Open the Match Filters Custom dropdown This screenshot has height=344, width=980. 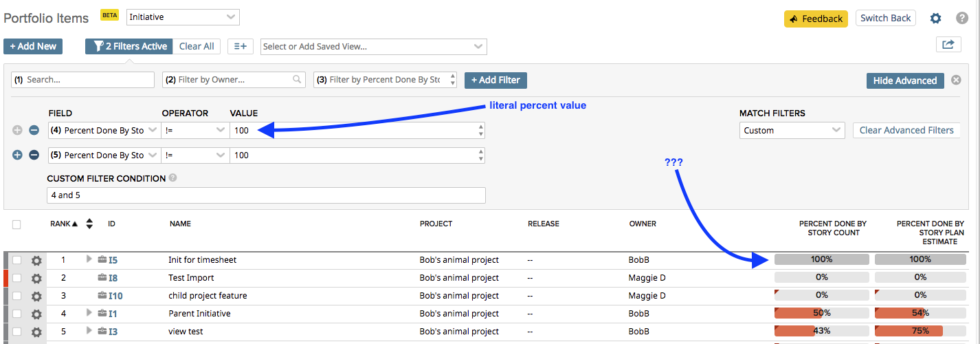click(x=792, y=130)
